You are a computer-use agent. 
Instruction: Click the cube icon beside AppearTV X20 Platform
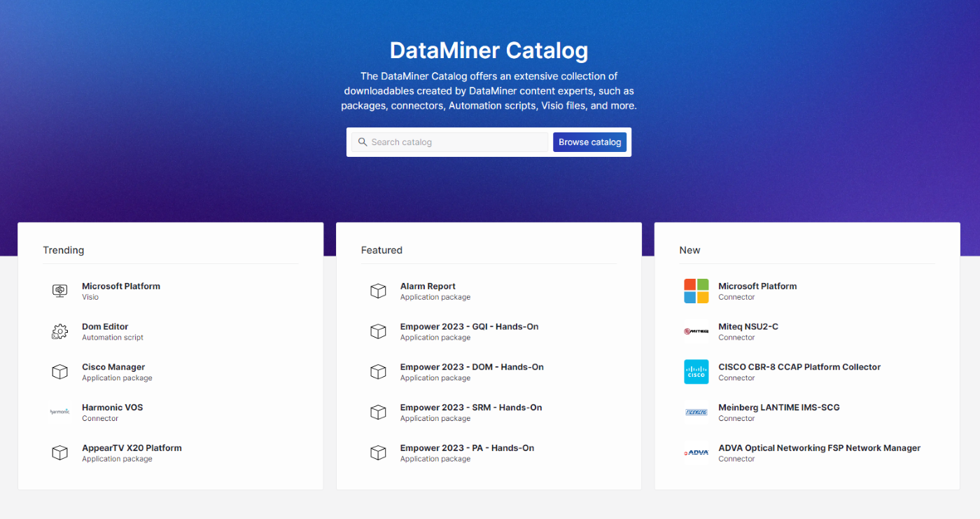click(x=60, y=452)
